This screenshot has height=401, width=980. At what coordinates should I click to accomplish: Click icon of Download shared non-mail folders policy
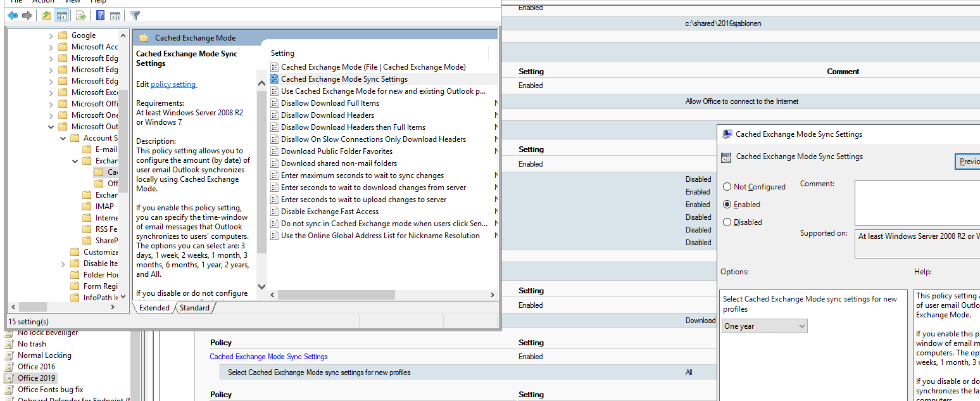click(275, 163)
